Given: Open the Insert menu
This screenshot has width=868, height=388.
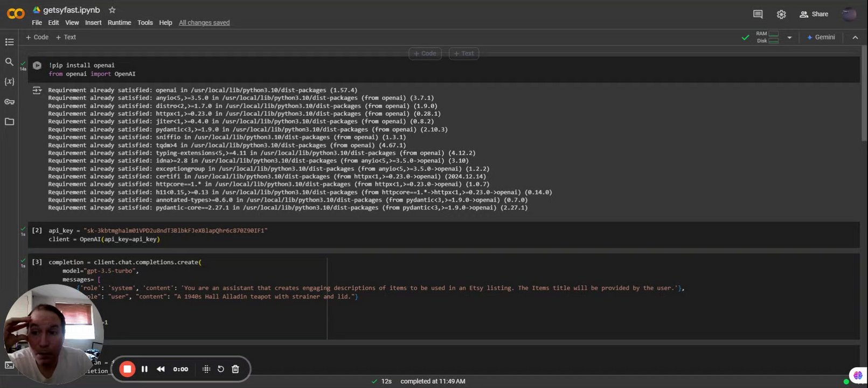Looking at the screenshot, I should point(93,23).
